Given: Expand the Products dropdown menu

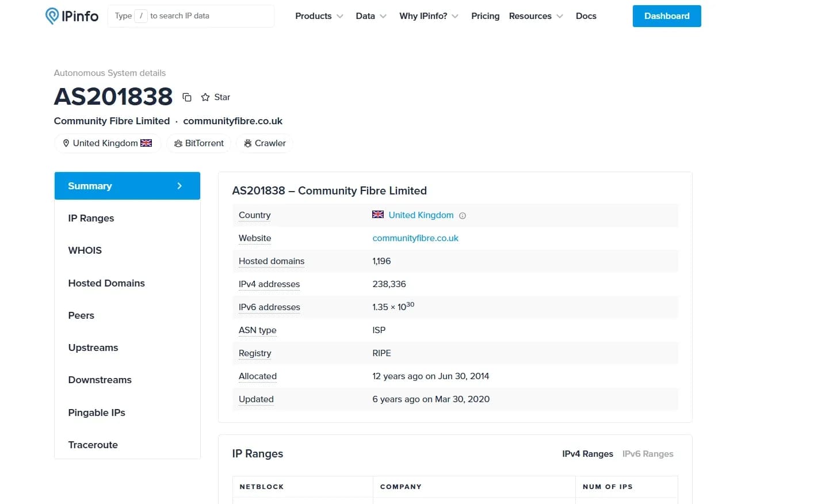Looking at the screenshot, I should [x=319, y=16].
